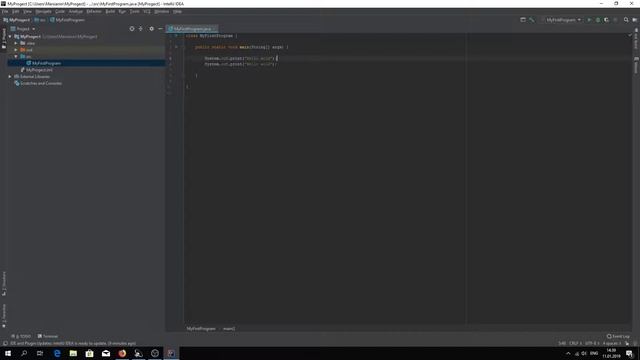640x360 pixels.
Task: Click the run gutter icon beside the class declaration
Action: (176, 36)
